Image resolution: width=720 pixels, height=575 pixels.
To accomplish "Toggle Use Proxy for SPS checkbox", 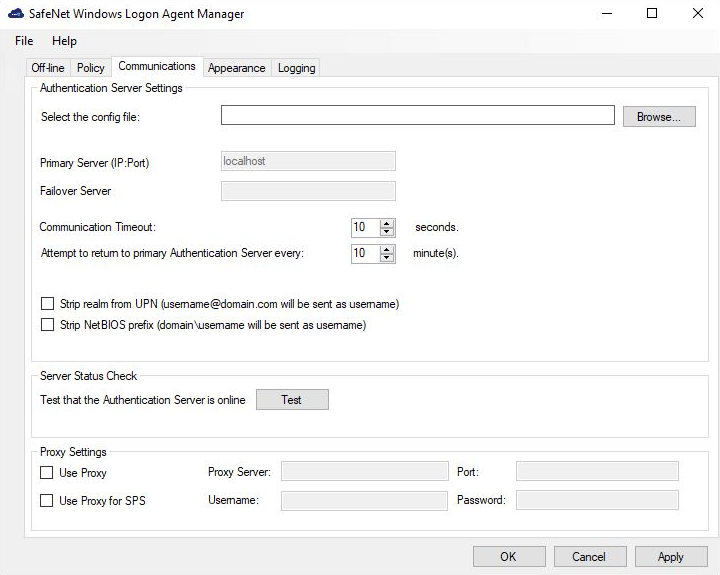I will click(x=47, y=501).
